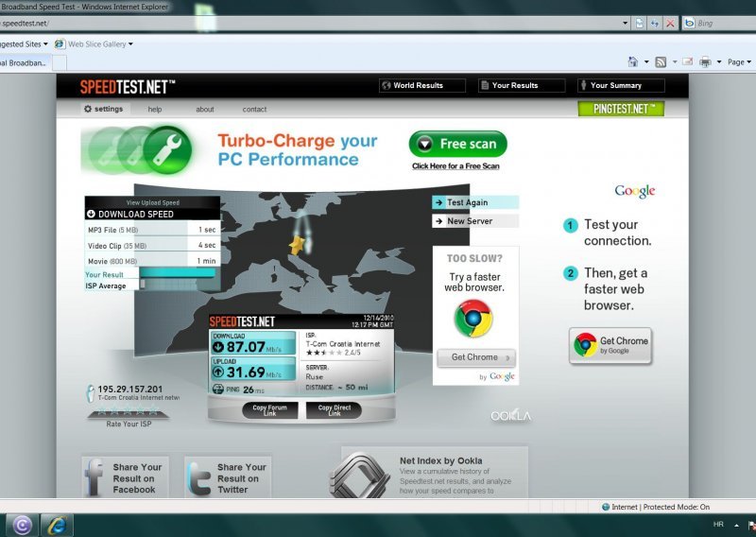Click the Bing search provider icon
Screen dimensions: 756x537
pyautogui.click(x=690, y=23)
